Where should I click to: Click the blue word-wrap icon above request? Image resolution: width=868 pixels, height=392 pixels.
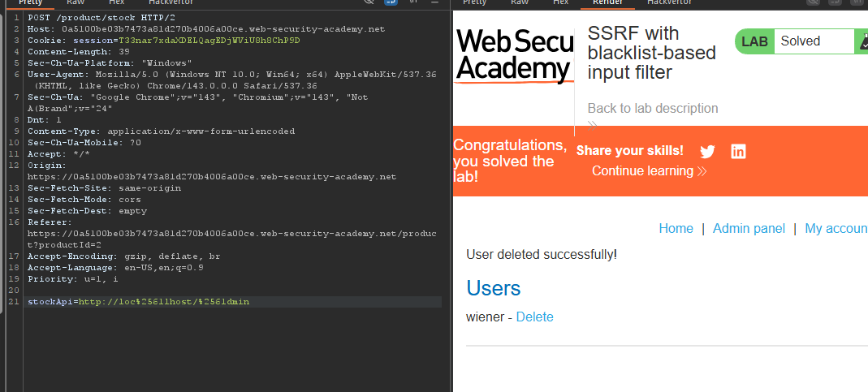pyautogui.click(x=391, y=2)
